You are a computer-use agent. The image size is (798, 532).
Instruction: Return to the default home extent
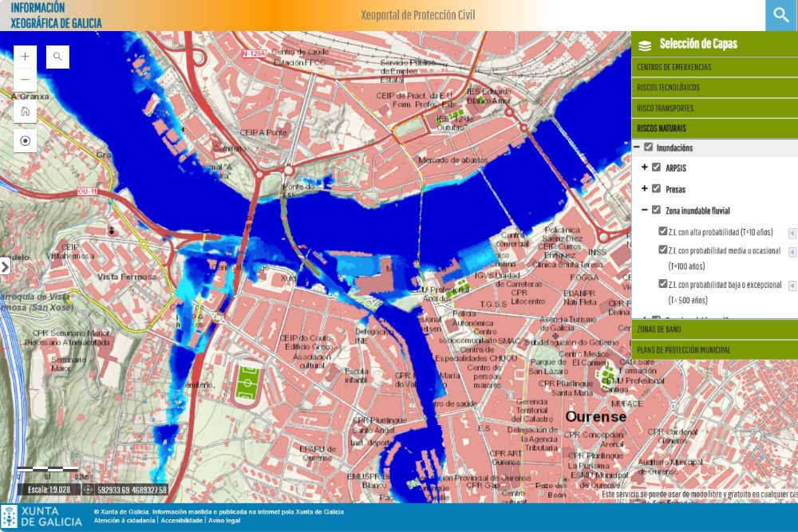pyautogui.click(x=26, y=111)
